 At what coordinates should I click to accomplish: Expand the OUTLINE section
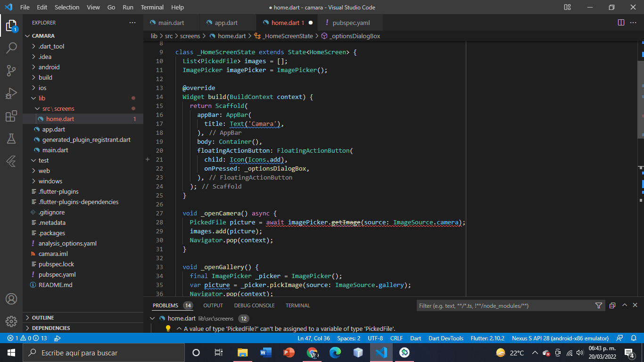(x=83, y=318)
